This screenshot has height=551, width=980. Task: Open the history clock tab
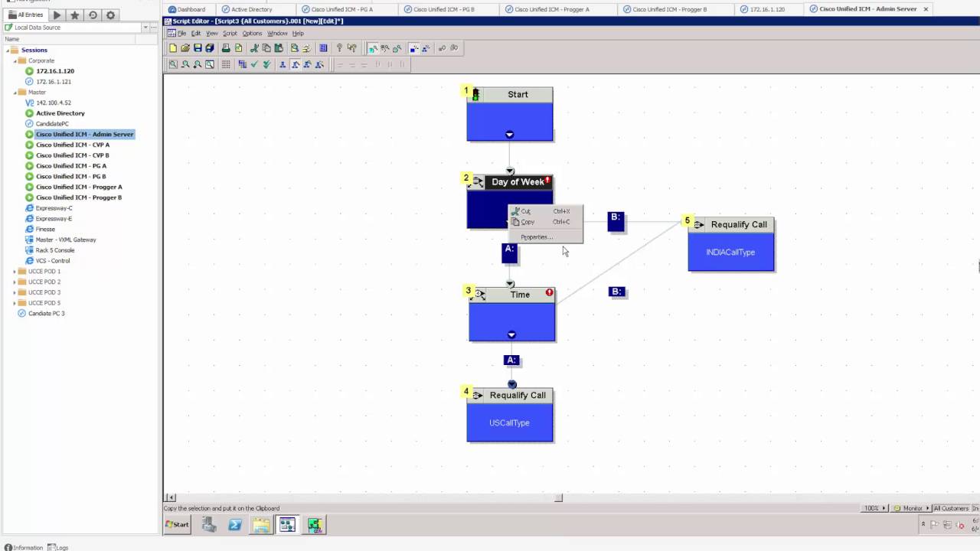(x=93, y=15)
